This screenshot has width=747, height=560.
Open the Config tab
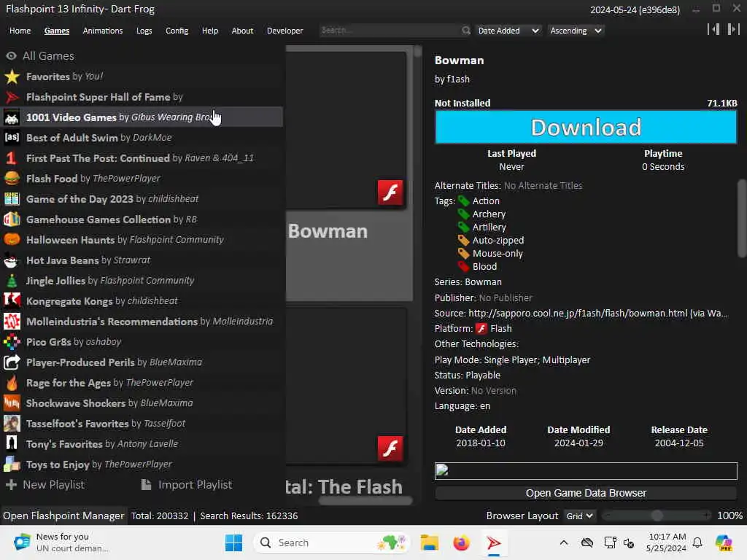click(x=177, y=31)
